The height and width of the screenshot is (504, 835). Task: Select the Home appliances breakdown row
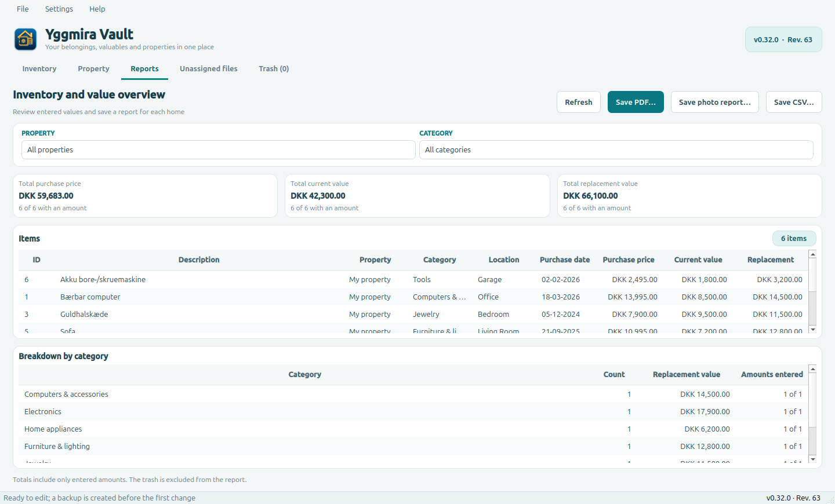[413, 429]
